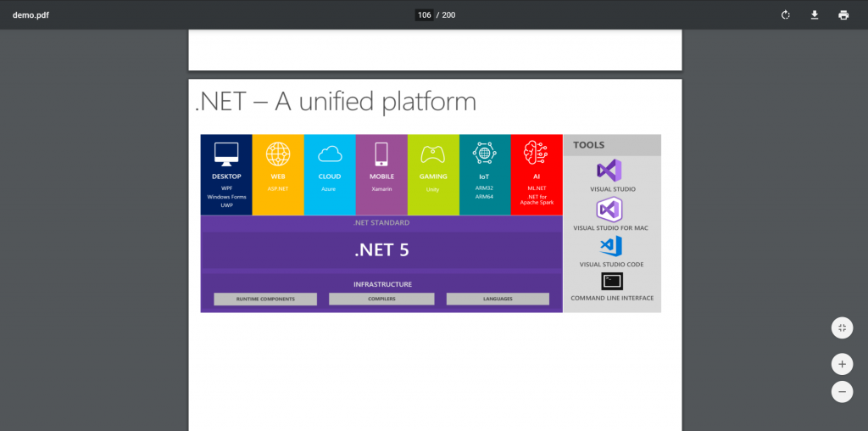868x431 pixels.
Task: Click the CLOUD label
Action: (x=330, y=176)
